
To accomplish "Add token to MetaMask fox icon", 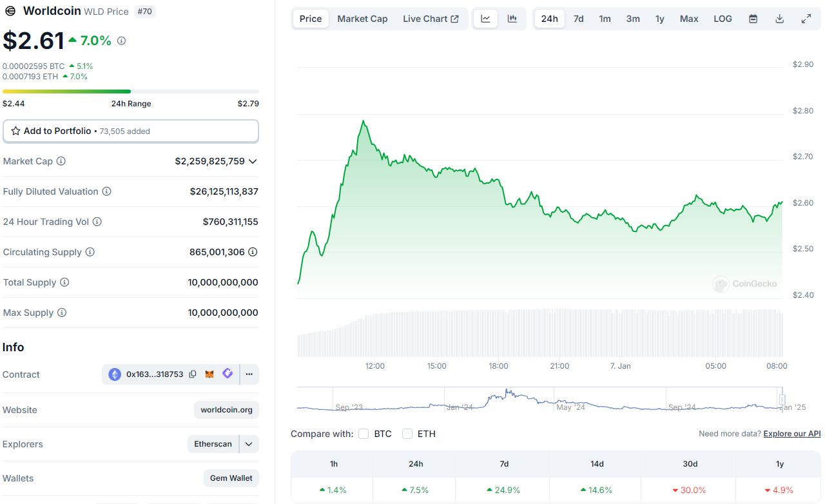I will (209, 374).
